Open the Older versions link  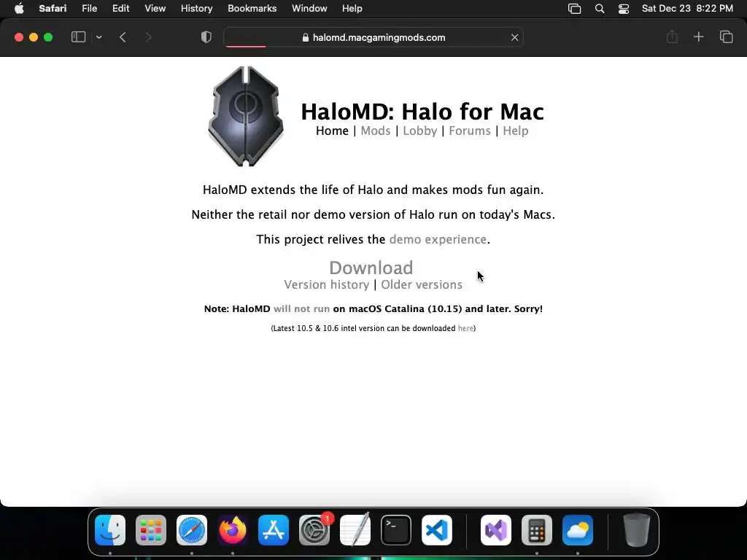(422, 285)
